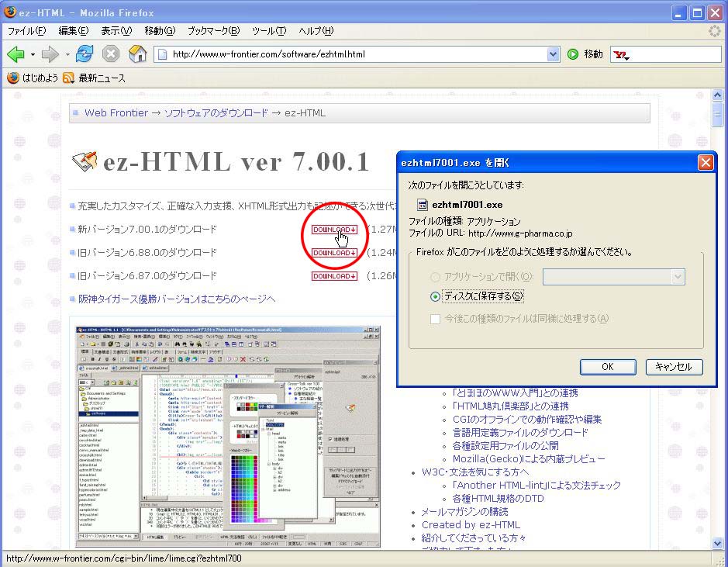Open the W3C・文法を気にする方へ link

click(x=475, y=472)
